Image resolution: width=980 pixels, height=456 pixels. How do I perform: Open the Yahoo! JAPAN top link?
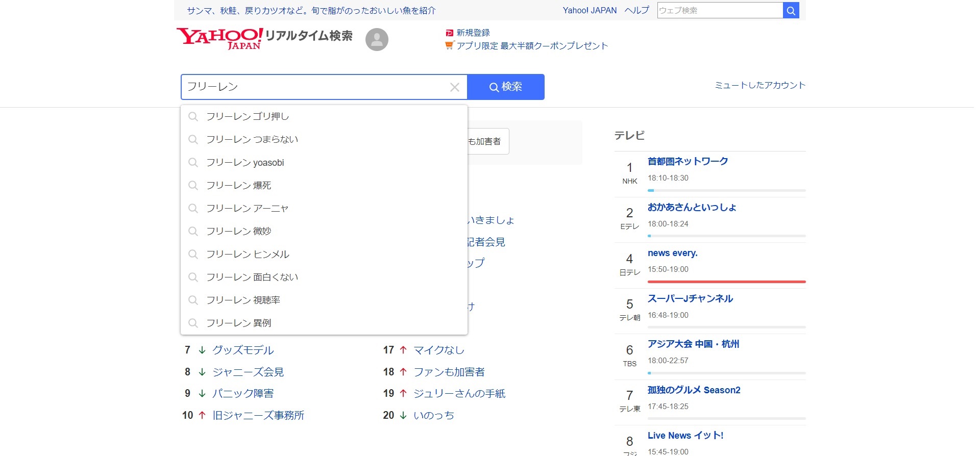pos(590,10)
